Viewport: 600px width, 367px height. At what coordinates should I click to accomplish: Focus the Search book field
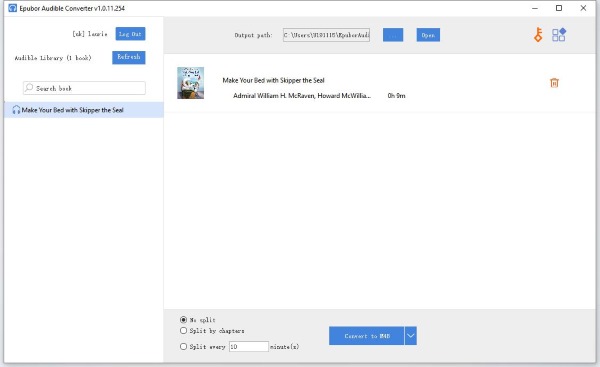coord(84,88)
